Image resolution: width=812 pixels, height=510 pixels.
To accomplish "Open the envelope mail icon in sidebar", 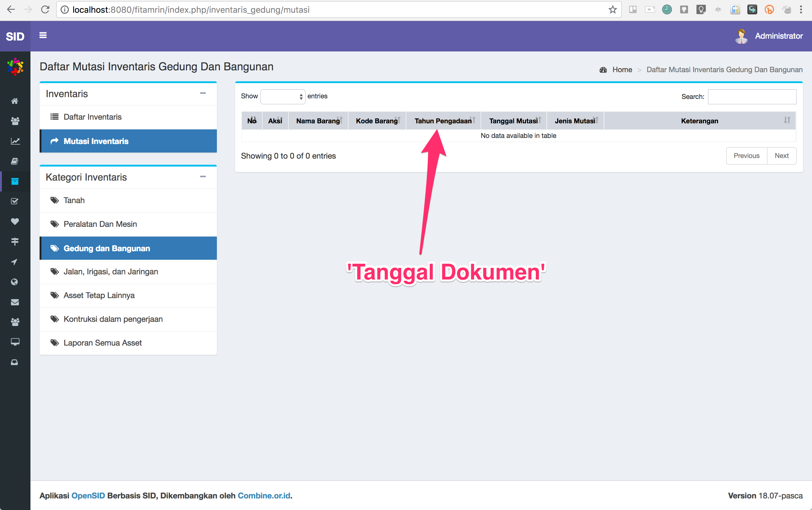I will point(15,302).
